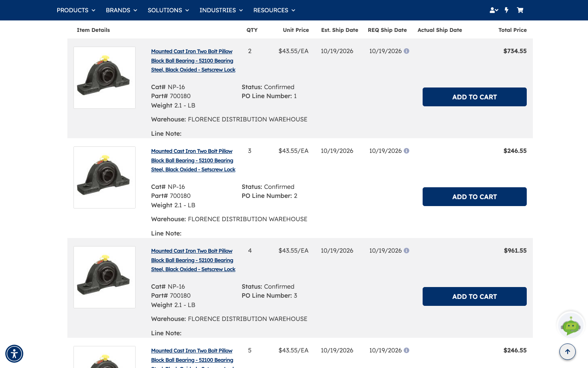The image size is (588, 368).
Task: Expand the Industries menu
Action: (x=221, y=10)
